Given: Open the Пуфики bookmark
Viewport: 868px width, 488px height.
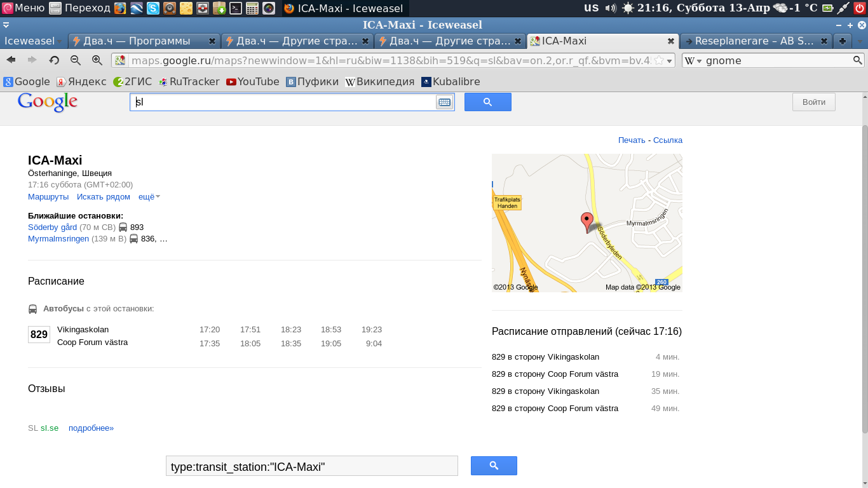Looking at the screenshot, I should coord(312,81).
